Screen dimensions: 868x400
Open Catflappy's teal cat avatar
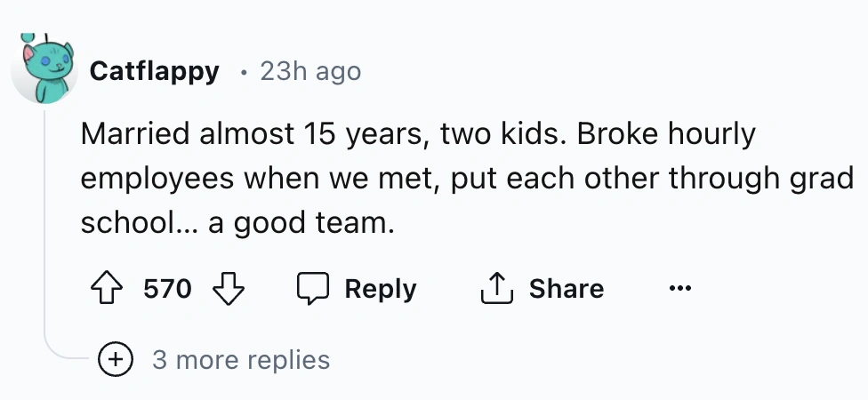point(44,71)
